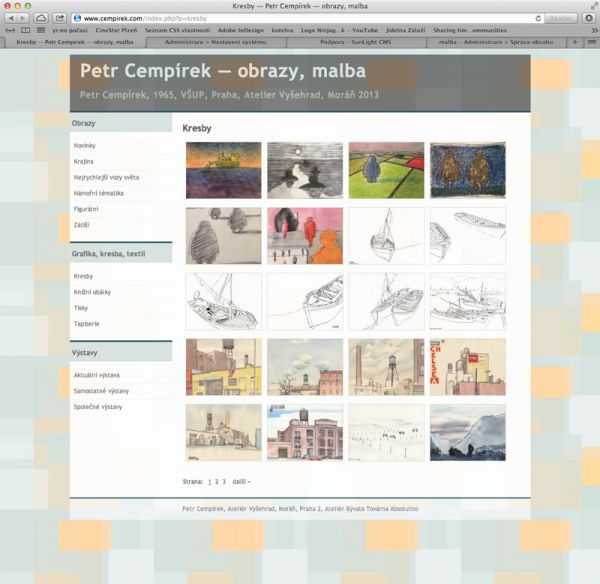Screen dimensions: 600x584
Task: Open the 'kotelna' bookmark
Action: point(282,30)
